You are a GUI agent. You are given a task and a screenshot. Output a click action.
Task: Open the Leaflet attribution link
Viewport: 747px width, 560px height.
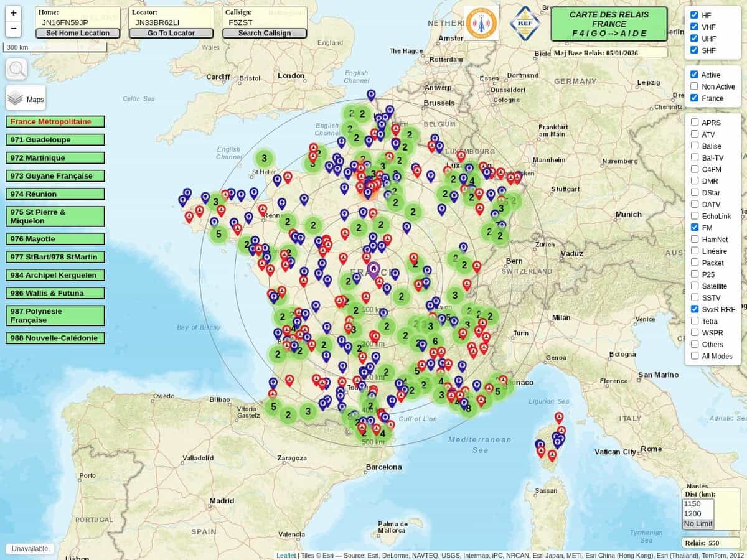click(286, 555)
